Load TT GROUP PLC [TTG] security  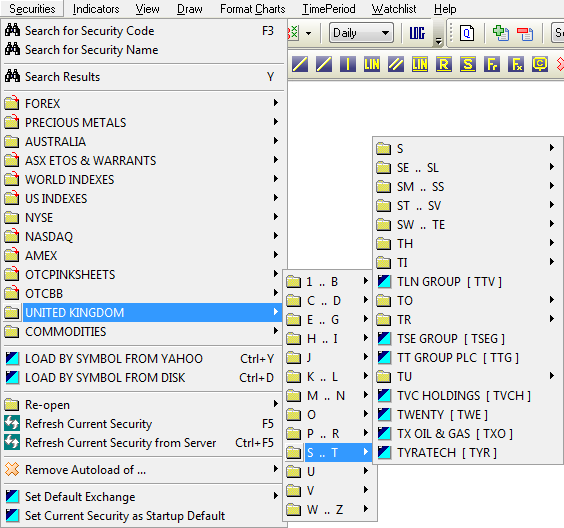click(468, 358)
